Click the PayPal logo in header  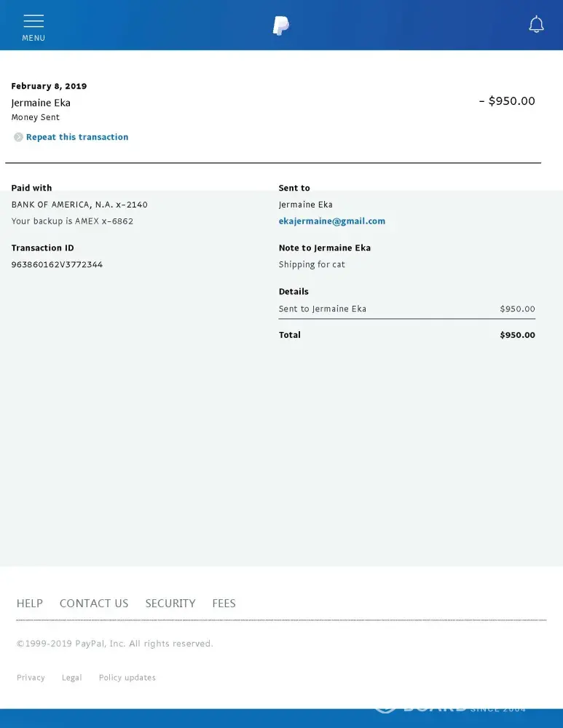click(x=281, y=25)
